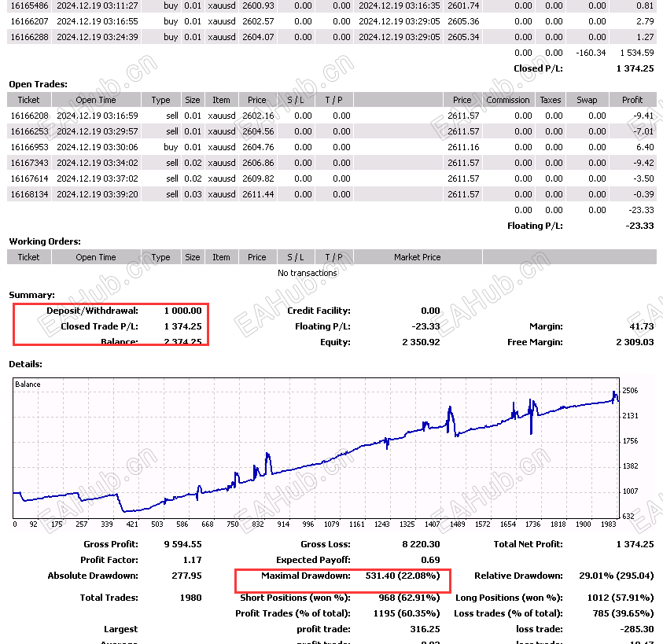Click the Commission column header in Open Trades

[508, 100]
